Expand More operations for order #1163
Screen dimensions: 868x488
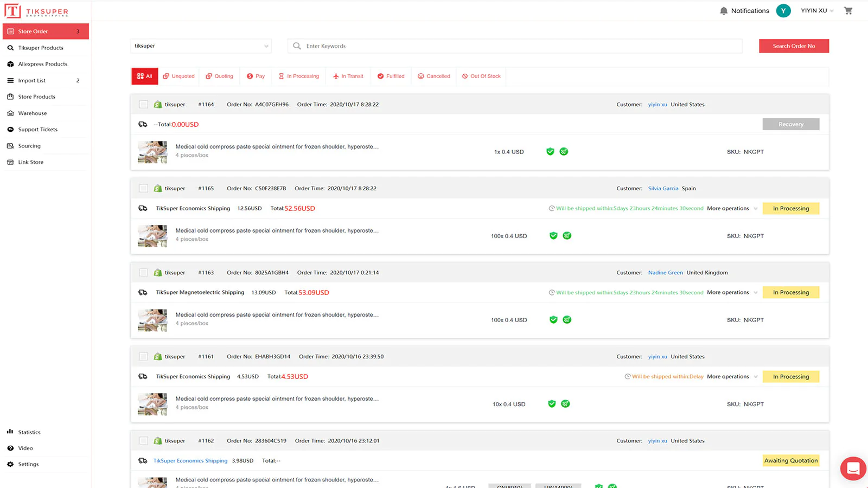(x=732, y=292)
